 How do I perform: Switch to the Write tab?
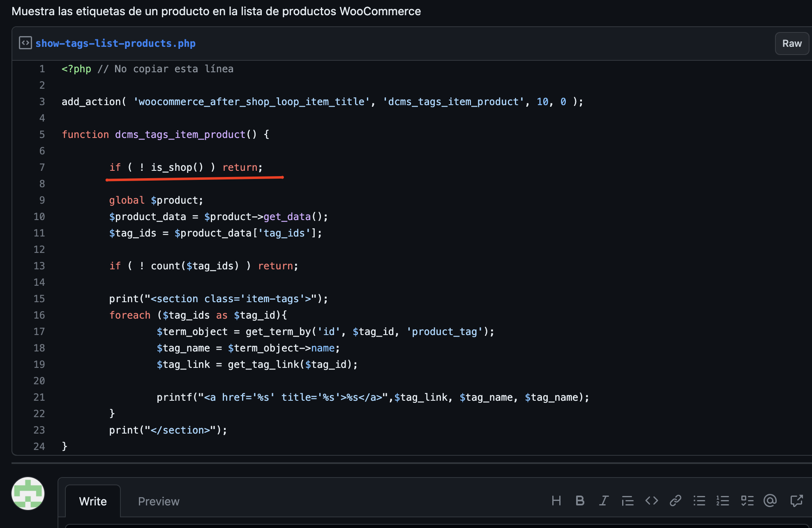pos(93,501)
